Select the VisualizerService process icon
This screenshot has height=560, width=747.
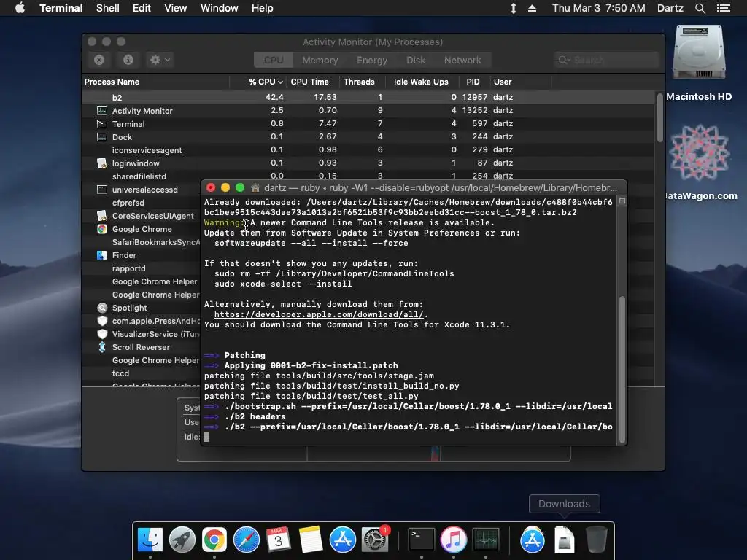(x=102, y=334)
